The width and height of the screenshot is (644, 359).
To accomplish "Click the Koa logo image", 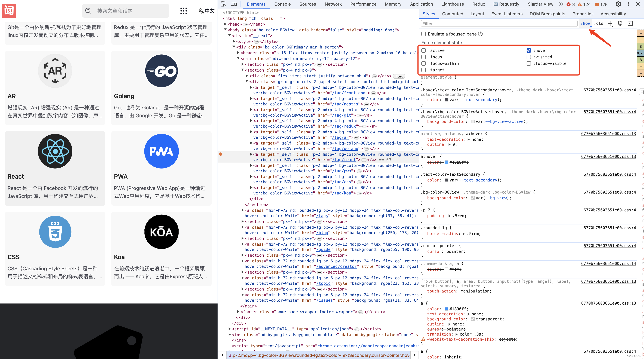I will point(162,232).
